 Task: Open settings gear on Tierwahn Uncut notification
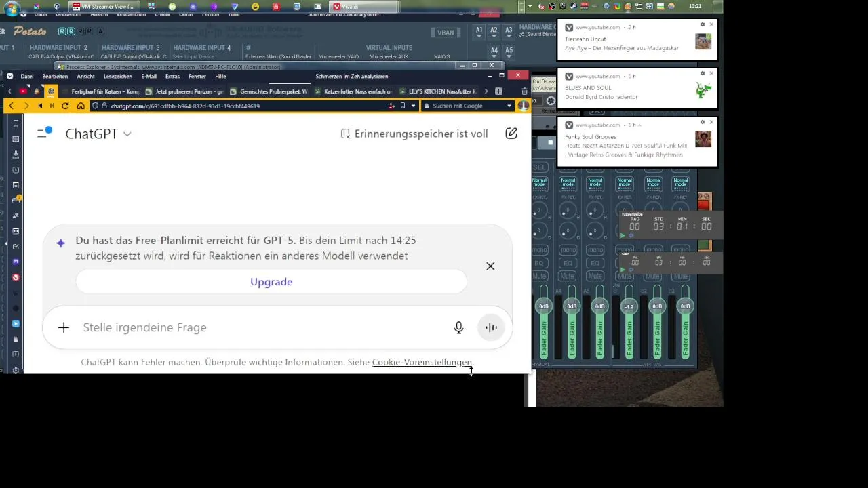tap(703, 24)
